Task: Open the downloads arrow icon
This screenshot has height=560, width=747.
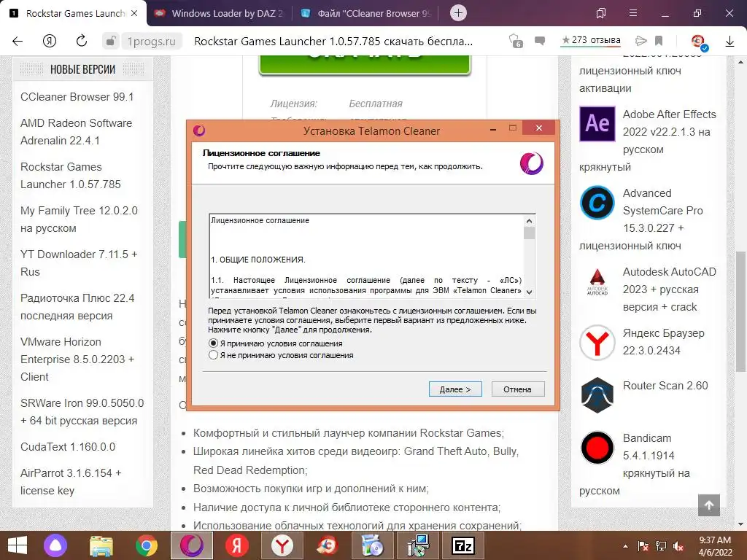Action: pos(729,42)
